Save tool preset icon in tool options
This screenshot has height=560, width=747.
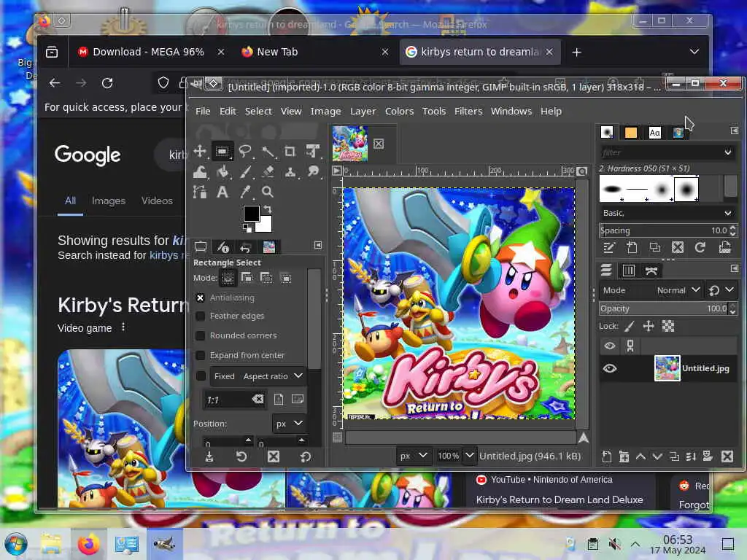coord(209,456)
